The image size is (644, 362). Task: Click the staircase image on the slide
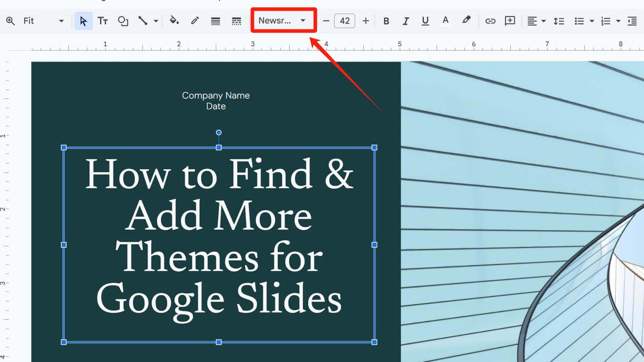tap(522, 211)
